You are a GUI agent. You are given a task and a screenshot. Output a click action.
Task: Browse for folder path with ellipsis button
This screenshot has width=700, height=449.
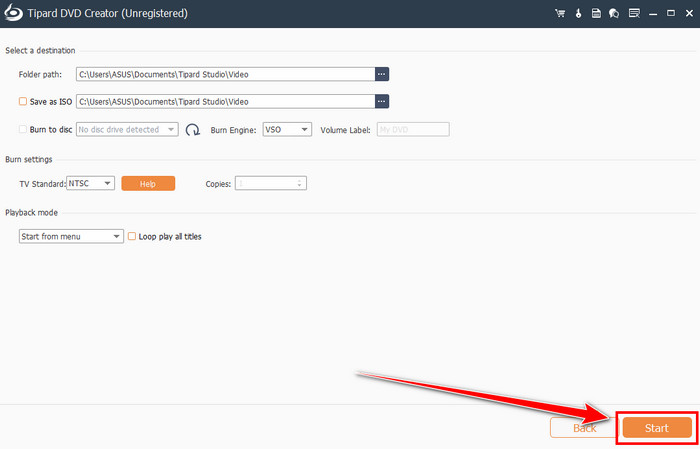click(x=382, y=74)
